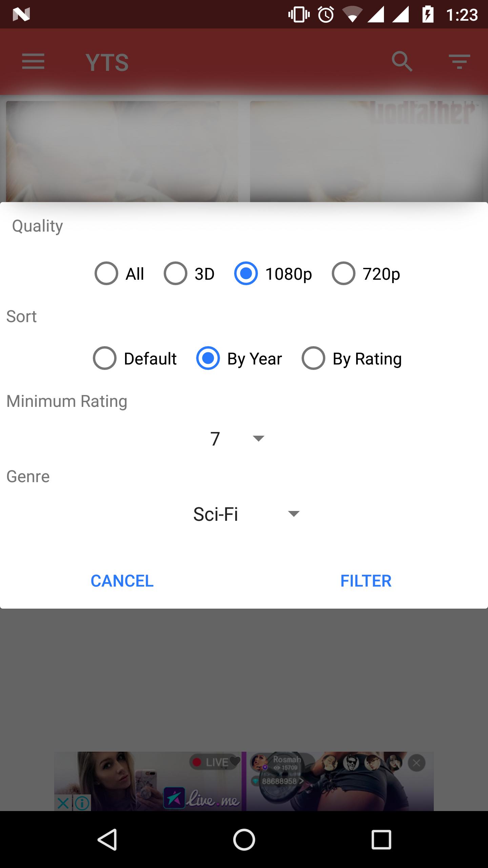This screenshot has height=868, width=488.
Task: Cancel the filter dialog
Action: pyautogui.click(x=122, y=581)
